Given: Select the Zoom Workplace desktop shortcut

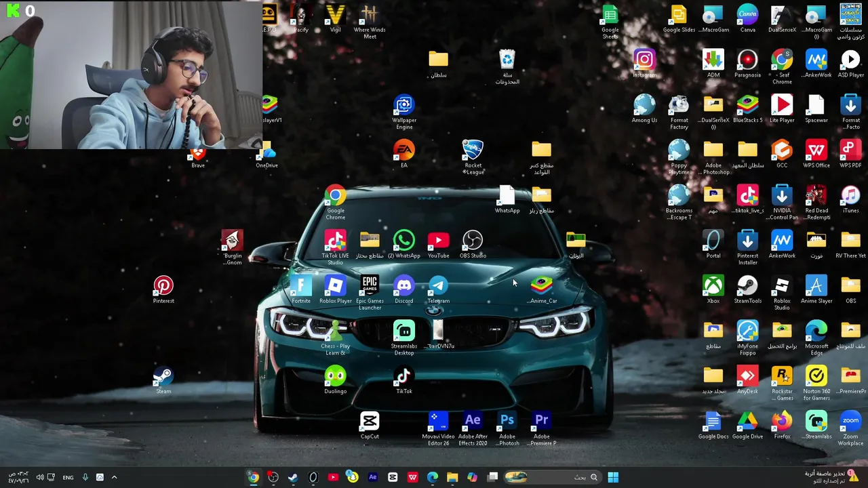Looking at the screenshot, I should [x=850, y=428].
